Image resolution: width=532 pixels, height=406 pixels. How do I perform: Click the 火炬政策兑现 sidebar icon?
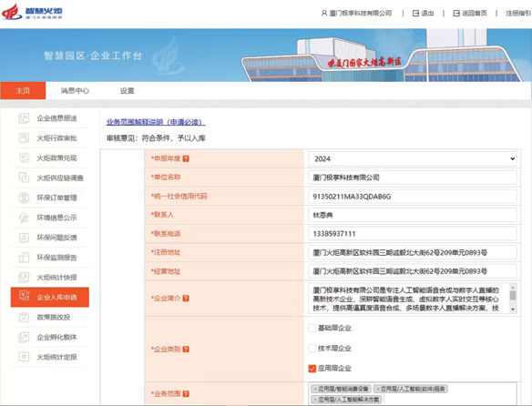point(24,158)
